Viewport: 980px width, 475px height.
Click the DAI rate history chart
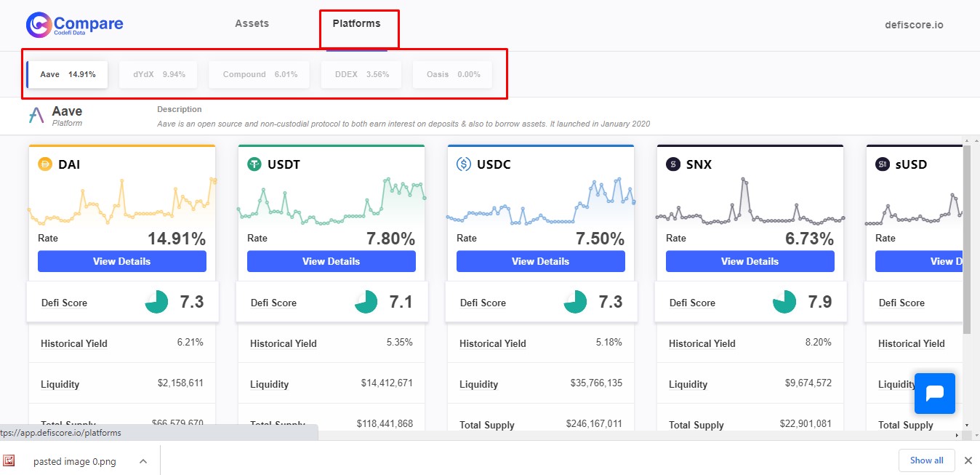tap(122, 203)
